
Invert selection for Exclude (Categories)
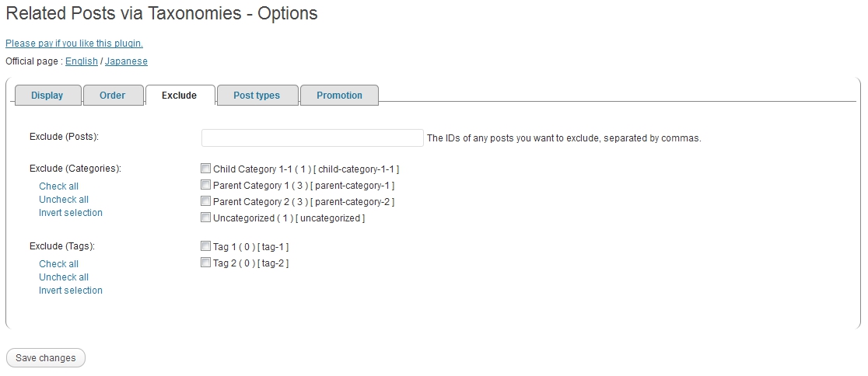[71, 213]
